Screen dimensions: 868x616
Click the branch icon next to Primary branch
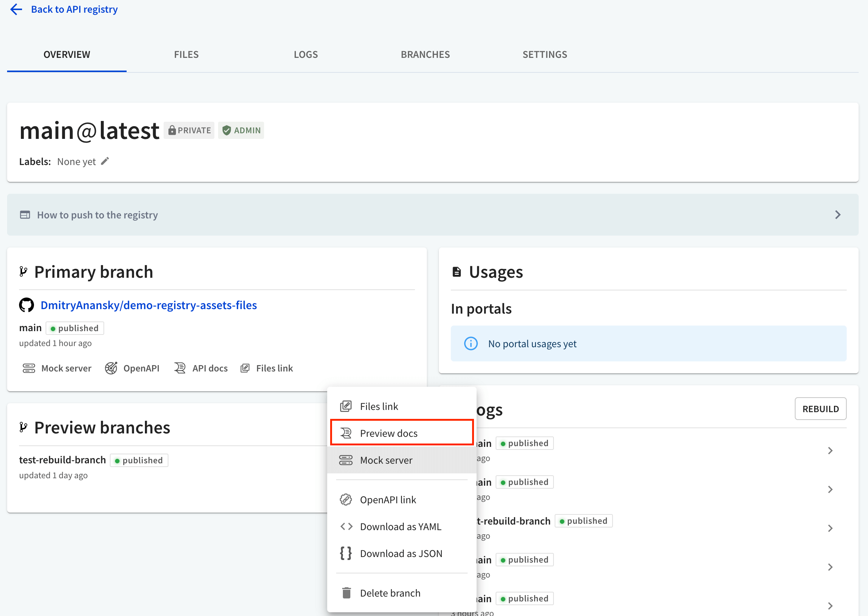click(24, 271)
